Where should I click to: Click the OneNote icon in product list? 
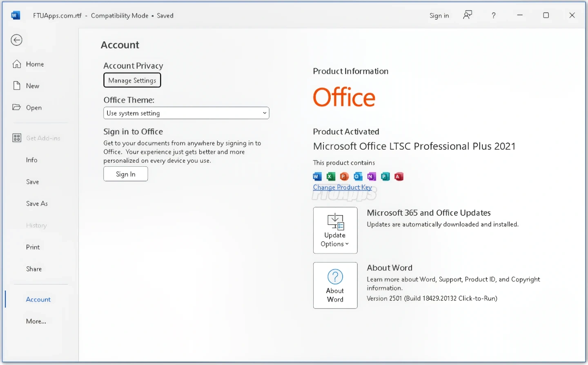tap(372, 177)
